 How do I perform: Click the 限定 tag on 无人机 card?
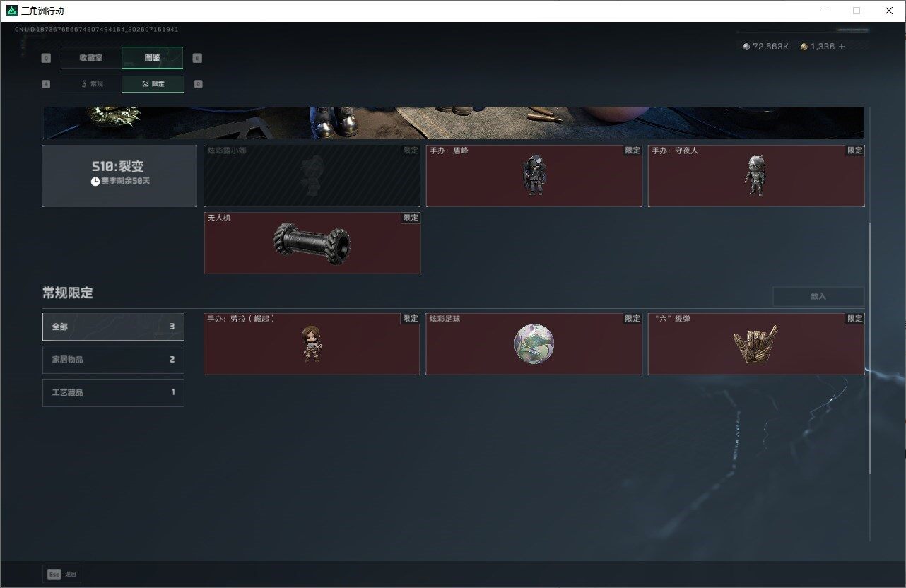[x=411, y=218]
